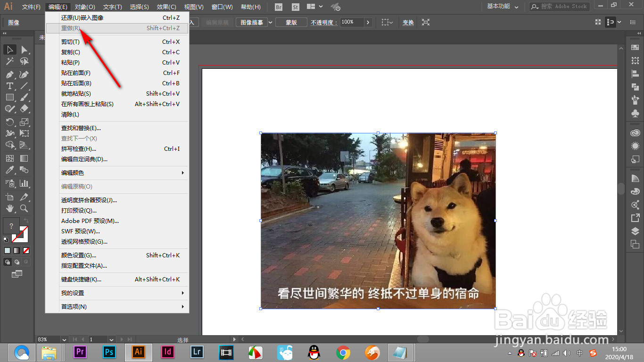
Task: Set fill to None (red slash)
Action: [x=26, y=250]
